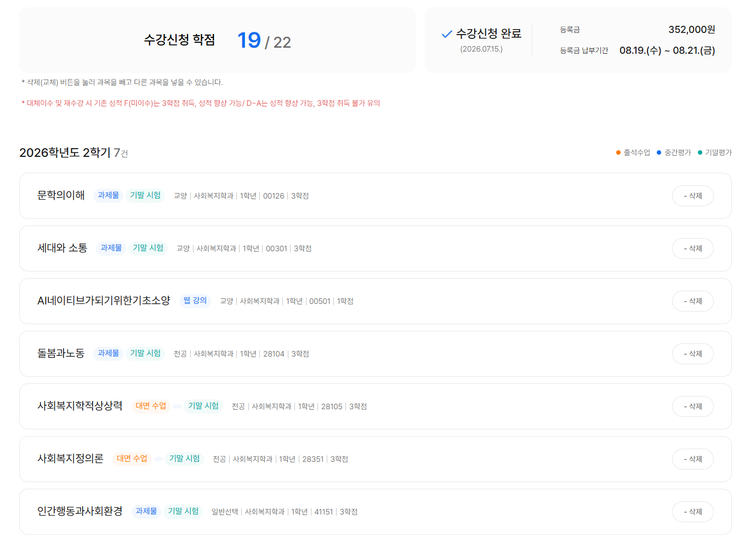Click the course code 28351
This screenshot has height=543, width=756.
[313, 459]
